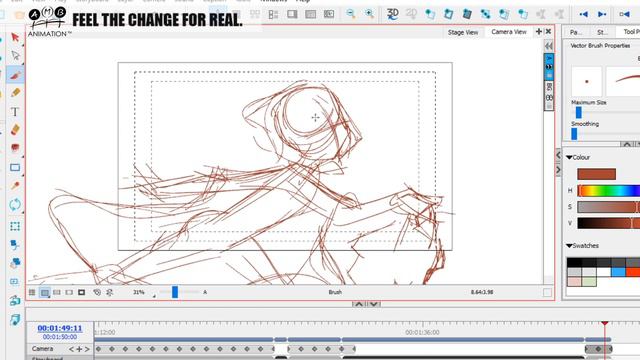Image resolution: width=640 pixels, height=360 pixels.
Task: Select the Text tool
Action: click(15, 111)
